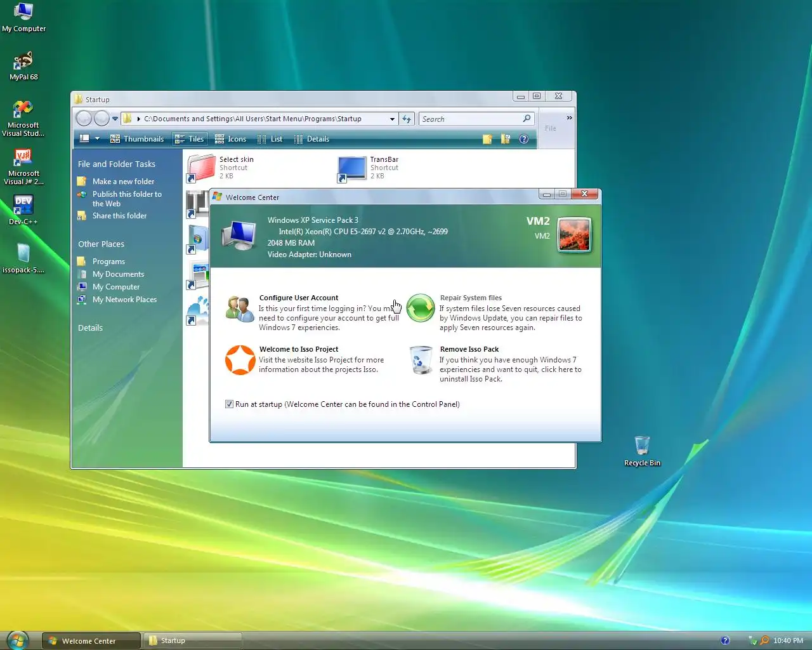Screen dimensions: 812x650
Task: Open Configure User Account
Action: tap(299, 298)
